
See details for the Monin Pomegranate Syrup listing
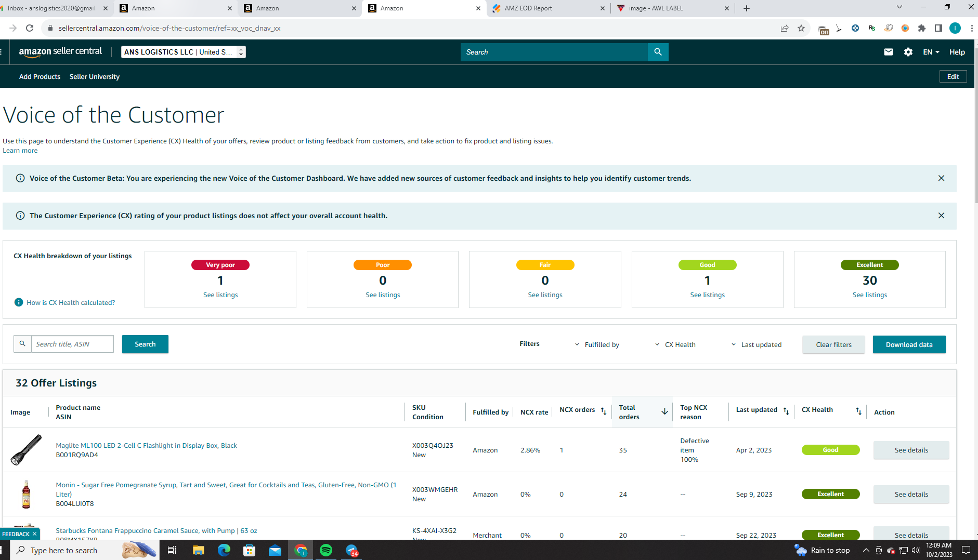(x=911, y=494)
